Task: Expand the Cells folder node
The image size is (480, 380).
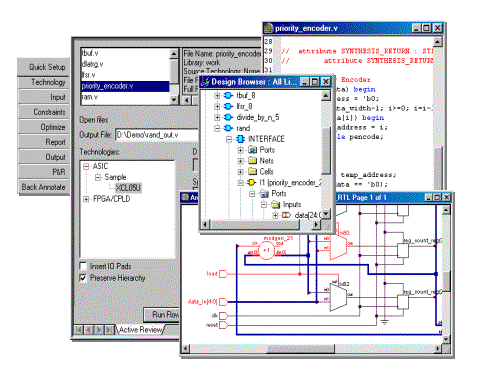Action: click(x=240, y=172)
